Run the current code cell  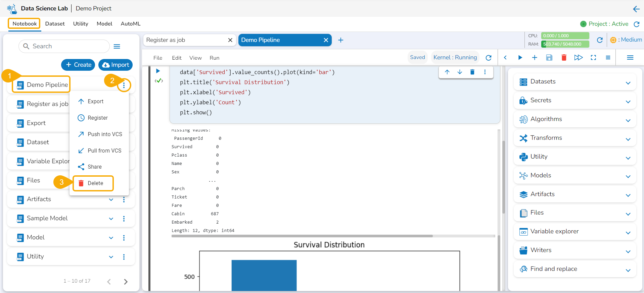click(x=158, y=71)
